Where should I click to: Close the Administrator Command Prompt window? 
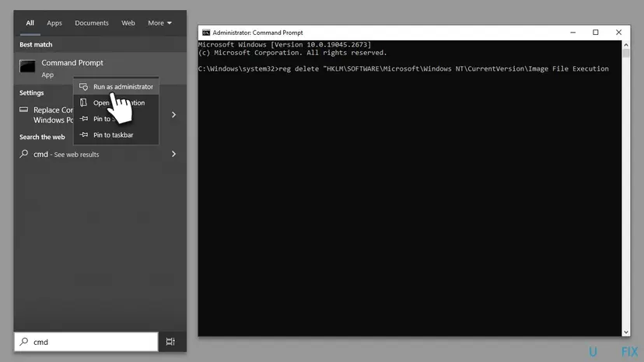[x=618, y=33]
